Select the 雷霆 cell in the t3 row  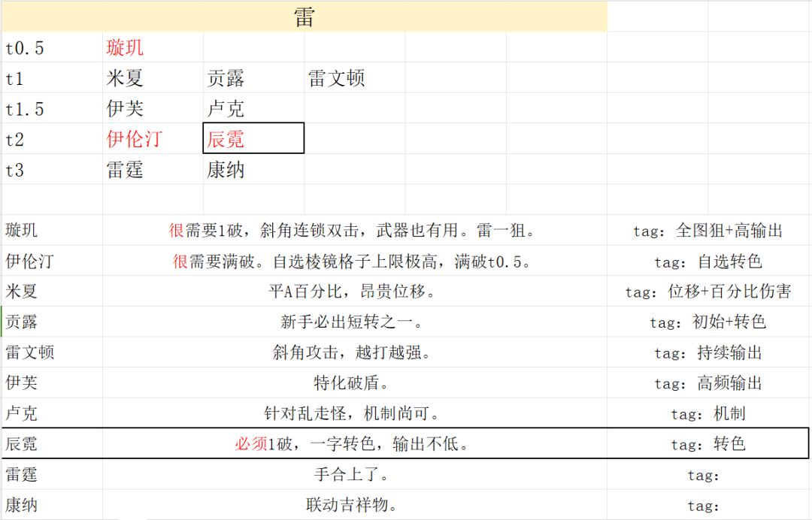tap(153, 169)
